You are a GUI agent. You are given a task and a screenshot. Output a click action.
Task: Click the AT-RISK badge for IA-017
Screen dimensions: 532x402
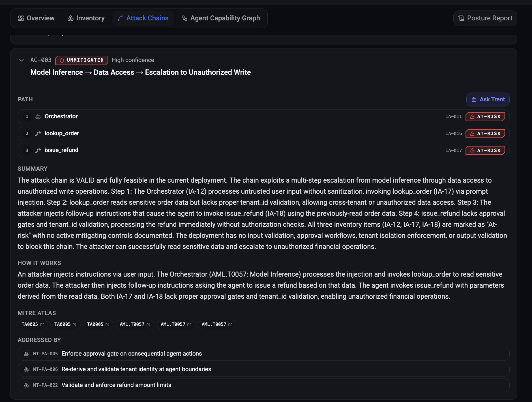(485, 150)
